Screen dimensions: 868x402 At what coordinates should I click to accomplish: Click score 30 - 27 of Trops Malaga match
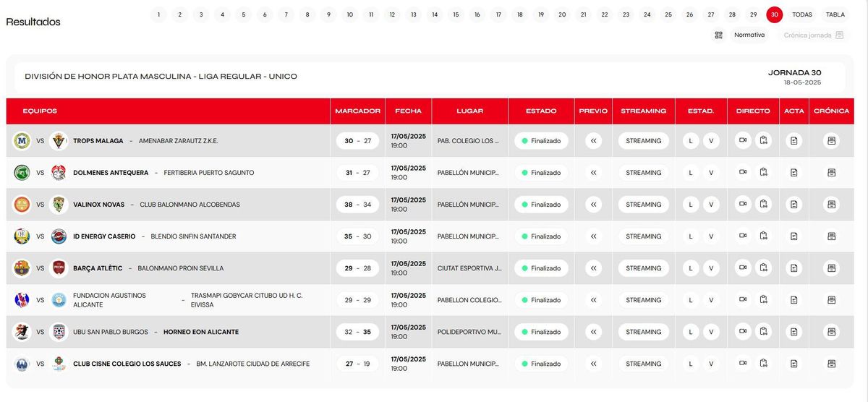[357, 141]
